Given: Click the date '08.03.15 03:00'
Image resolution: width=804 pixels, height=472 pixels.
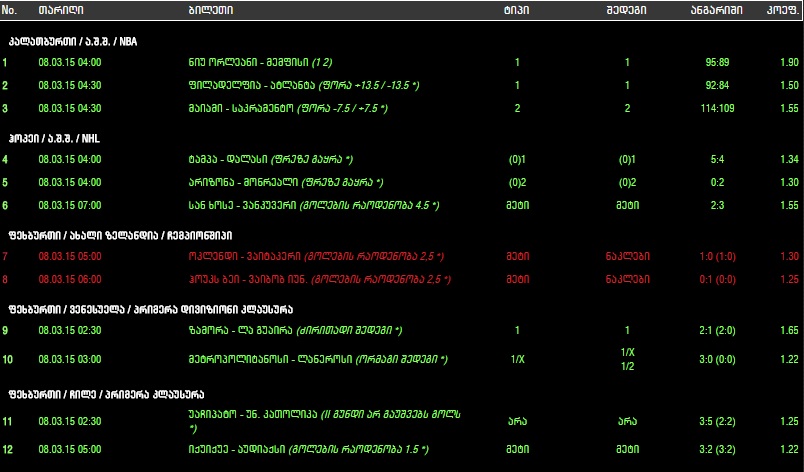Looking at the screenshot, I should tap(70, 359).
